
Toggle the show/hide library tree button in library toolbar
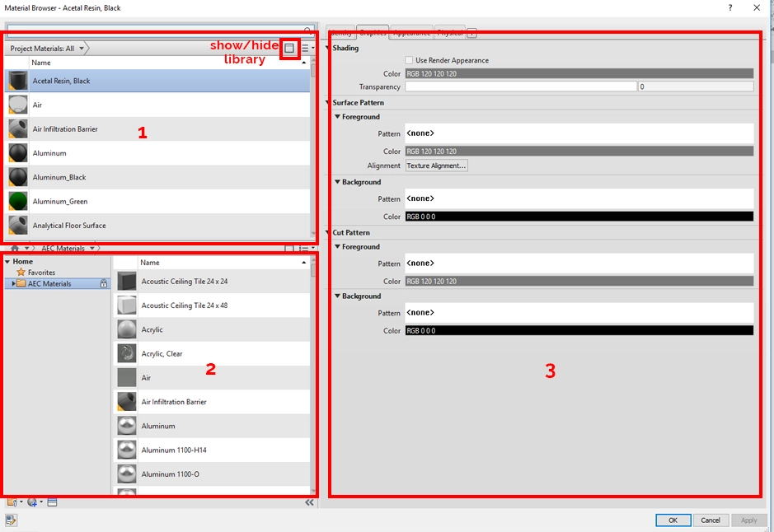tap(288, 248)
